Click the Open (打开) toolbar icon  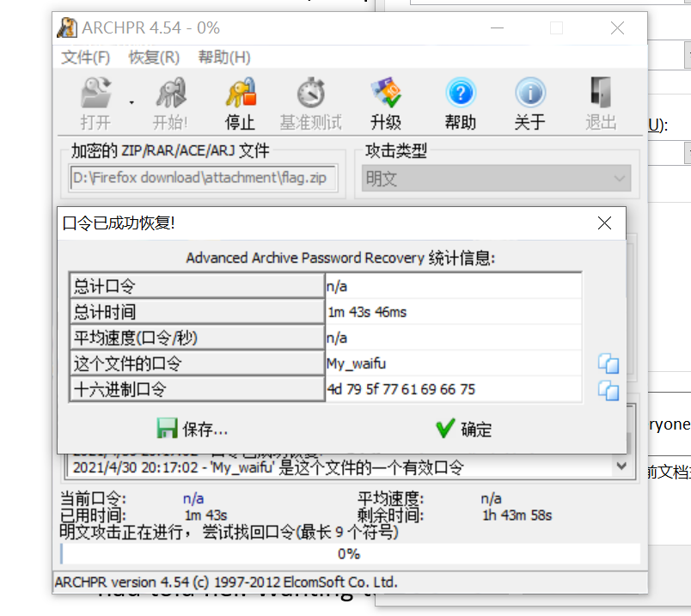95,93
